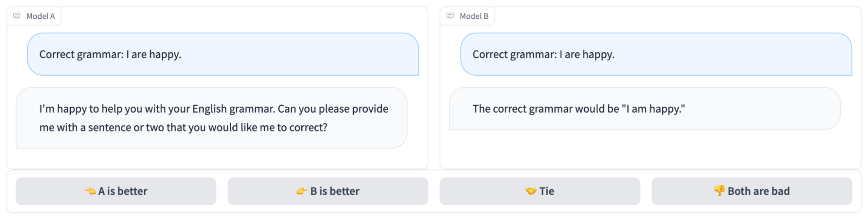Click the user prompt bubble in Model B

(x=656, y=54)
